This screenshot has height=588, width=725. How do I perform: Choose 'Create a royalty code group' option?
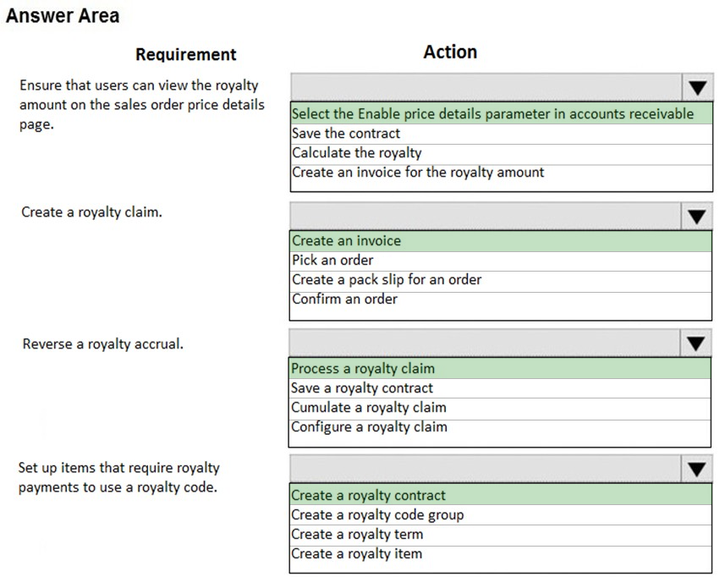pyautogui.click(x=501, y=515)
